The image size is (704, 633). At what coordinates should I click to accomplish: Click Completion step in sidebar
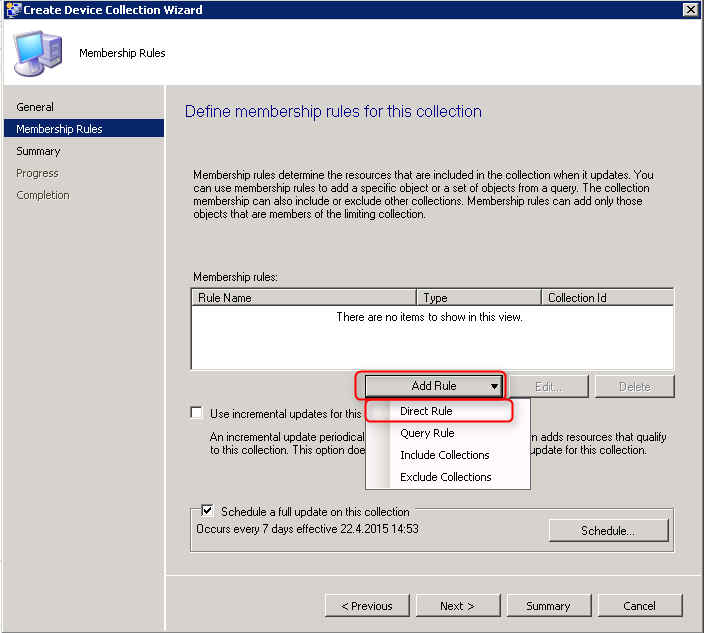pos(43,195)
